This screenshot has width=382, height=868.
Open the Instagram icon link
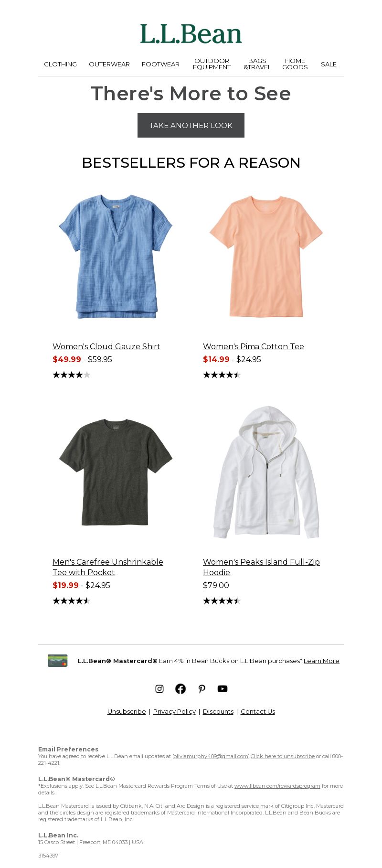coord(159,689)
